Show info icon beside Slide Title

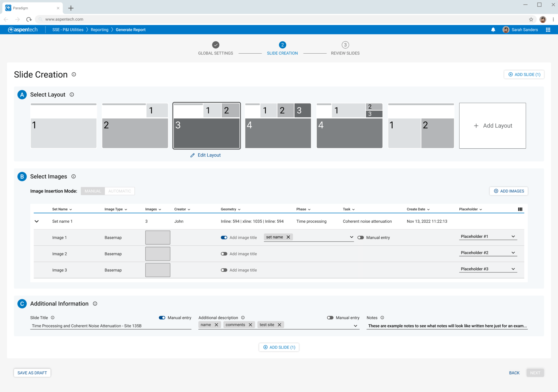[53, 317]
